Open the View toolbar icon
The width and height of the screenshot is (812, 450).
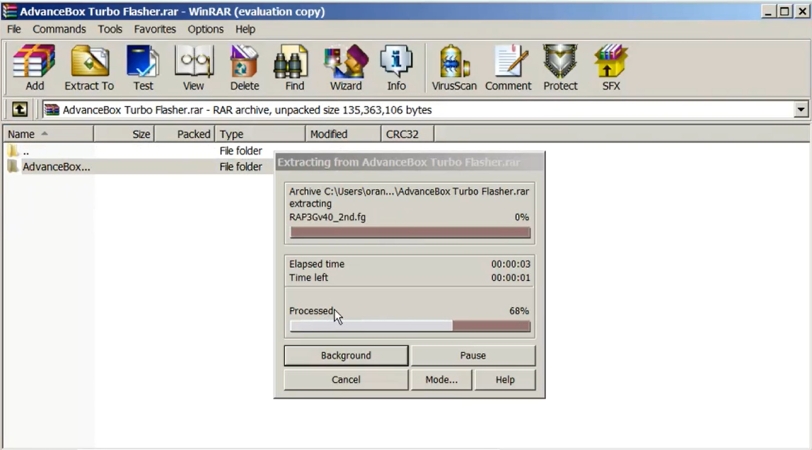(193, 68)
